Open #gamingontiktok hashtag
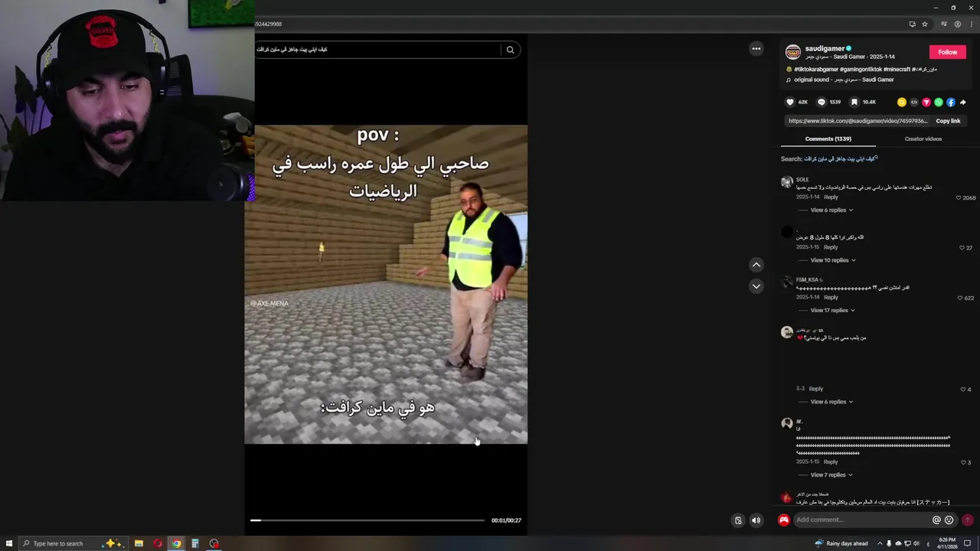The image size is (980, 551). click(861, 70)
